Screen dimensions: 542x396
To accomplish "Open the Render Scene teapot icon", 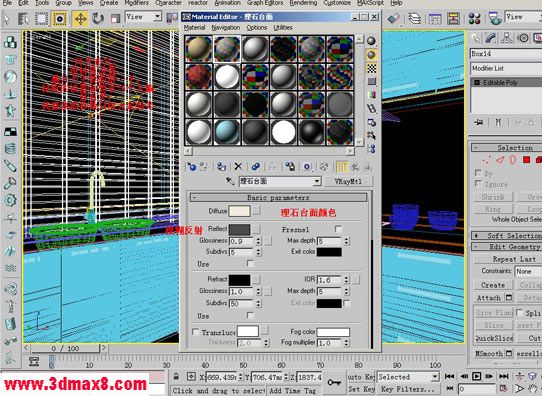I will pyautogui.click(x=495, y=18).
